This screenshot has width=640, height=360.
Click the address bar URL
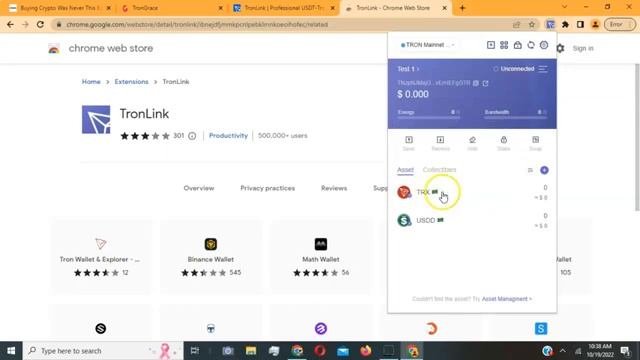[x=197, y=24]
